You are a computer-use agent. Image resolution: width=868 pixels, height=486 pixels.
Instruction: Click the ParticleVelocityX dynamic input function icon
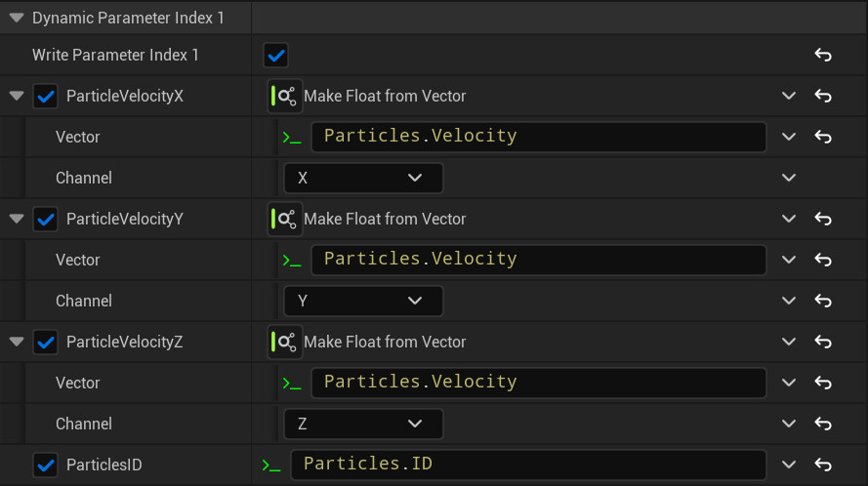pos(285,96)
